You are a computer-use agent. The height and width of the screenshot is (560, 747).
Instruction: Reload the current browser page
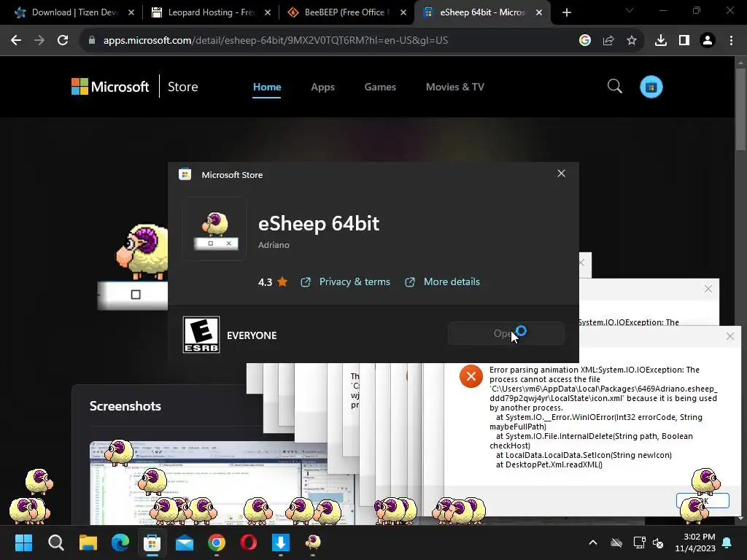63,41
